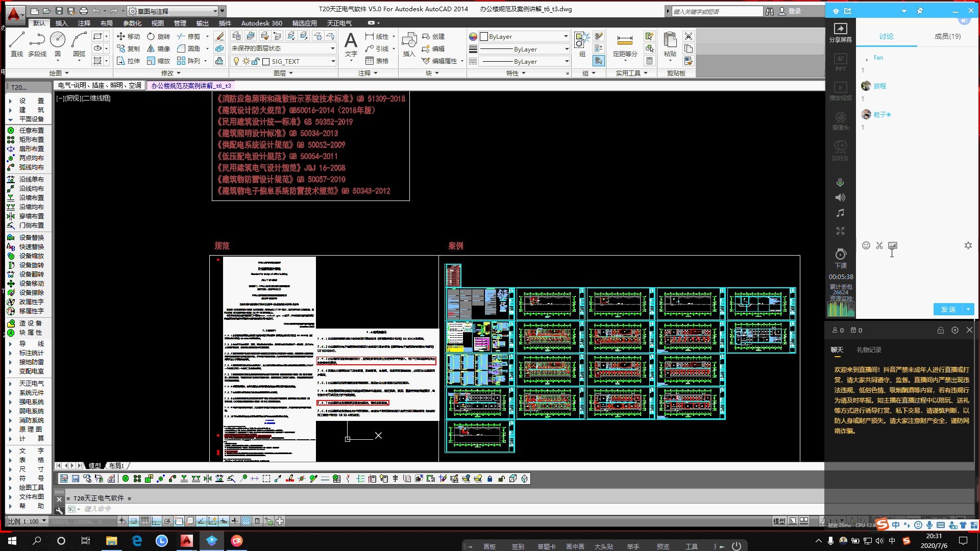Click the 创建 create block tool
The height and width of the screenshot is (551, 980).
[433, 36]
